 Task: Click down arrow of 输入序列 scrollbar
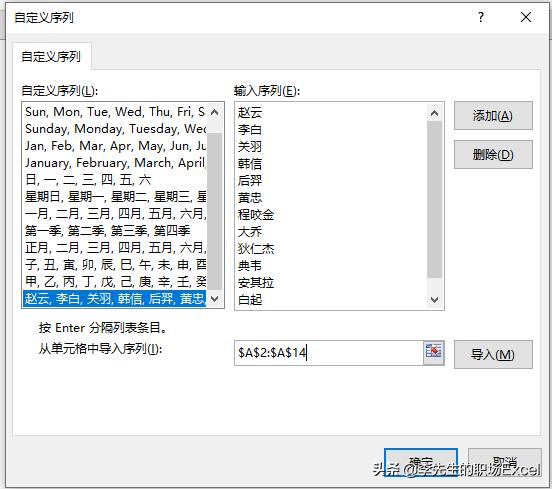(x=434, y=300)
